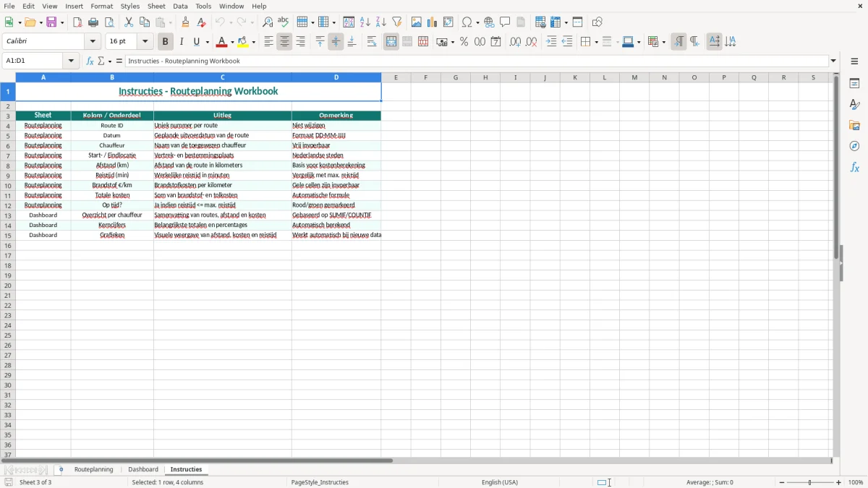This screenshot has height=488, width=868.
Task: Open Find and Replace
Action: point(268,22)
